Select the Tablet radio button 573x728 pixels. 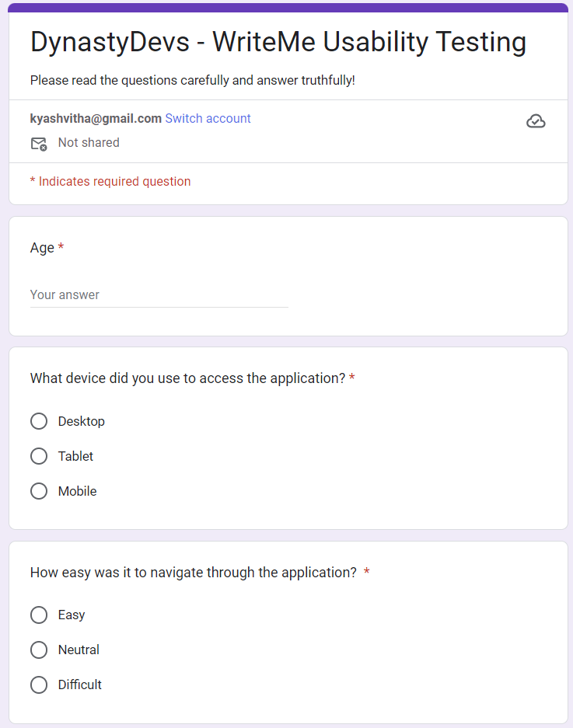click(39, 456)
